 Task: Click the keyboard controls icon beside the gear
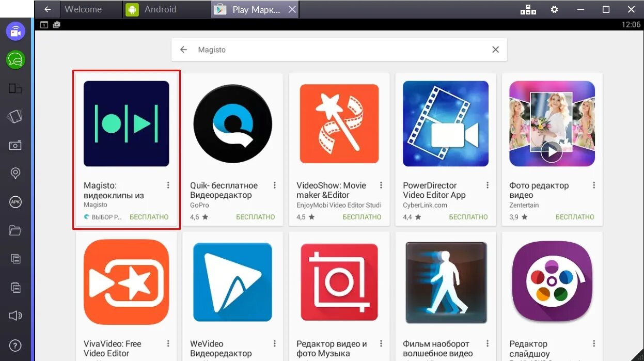coord(528,9)
